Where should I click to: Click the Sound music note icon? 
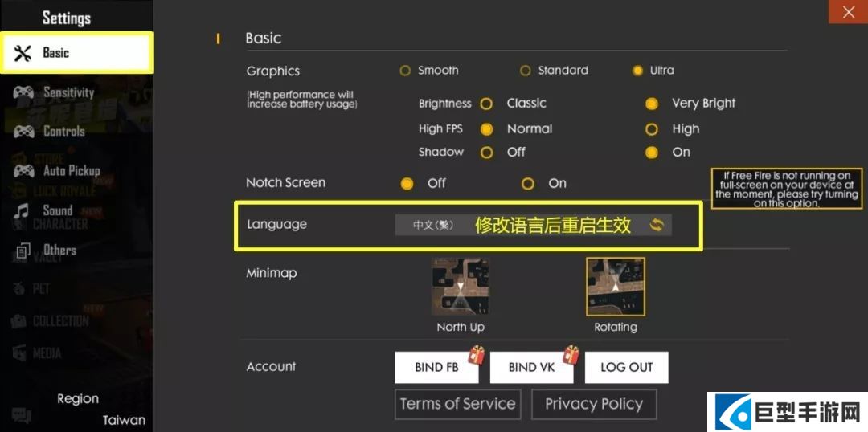click(x=23, y=210)
